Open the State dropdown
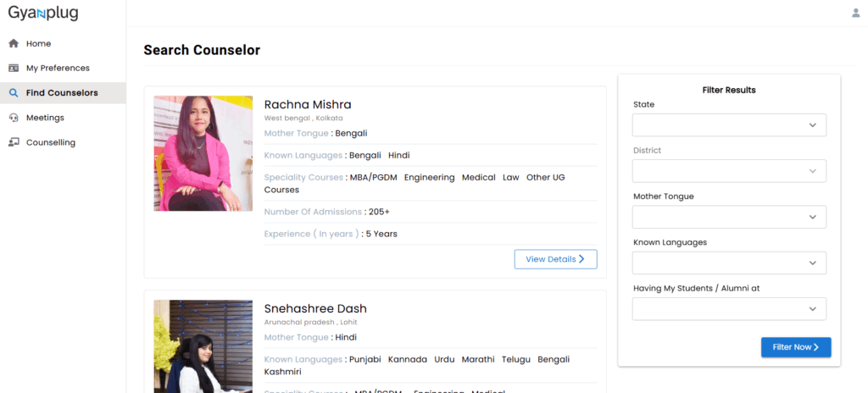 pyautogui.click(x=729, y=125)
